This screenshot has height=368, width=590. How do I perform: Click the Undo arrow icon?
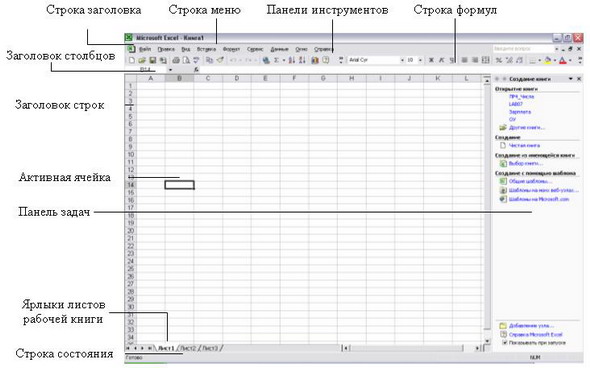click(x=233, y=60)
